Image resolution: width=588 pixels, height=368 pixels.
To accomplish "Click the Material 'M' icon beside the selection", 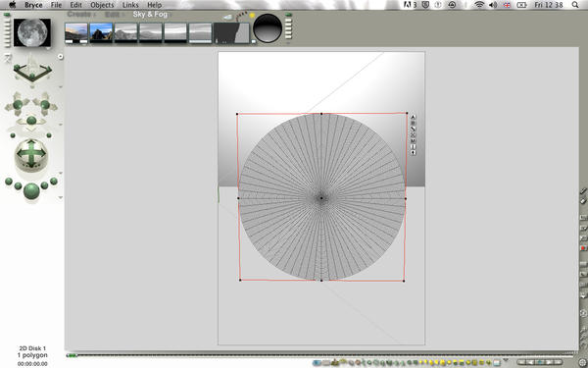I will [x=413, y=140].
